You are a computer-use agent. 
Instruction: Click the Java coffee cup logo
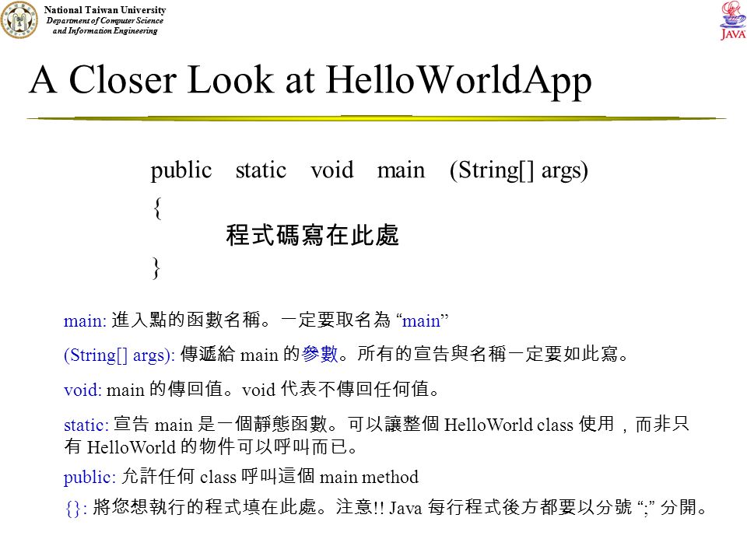(x=733, y=20)
